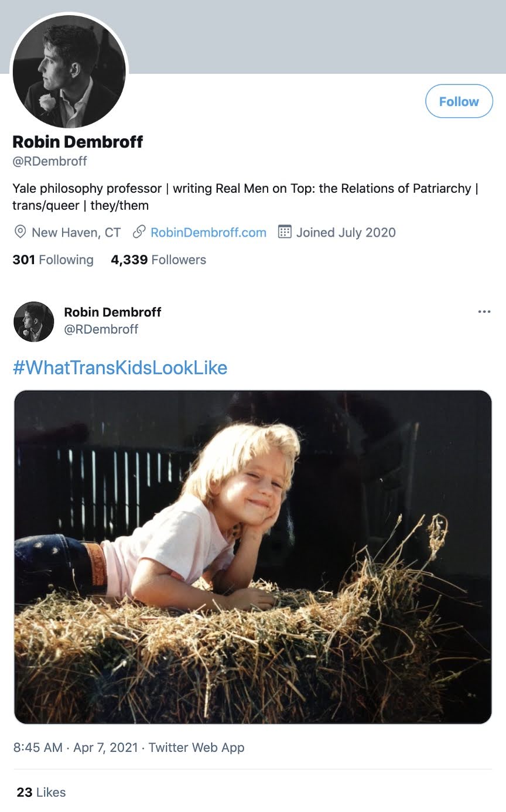The height and width of the screenshot is (812, 506).
Task: Show the 4,339 Followers list
Action: (x=158, y=260)
